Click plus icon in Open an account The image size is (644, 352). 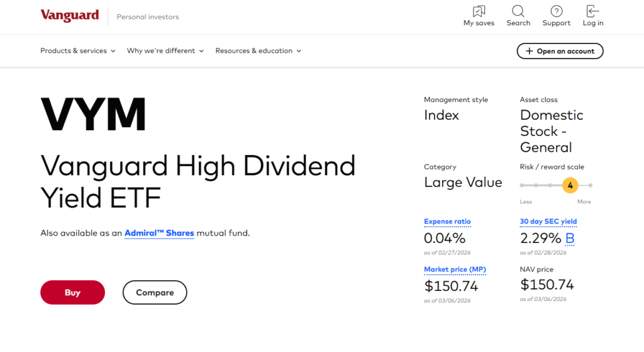[530, 51]
